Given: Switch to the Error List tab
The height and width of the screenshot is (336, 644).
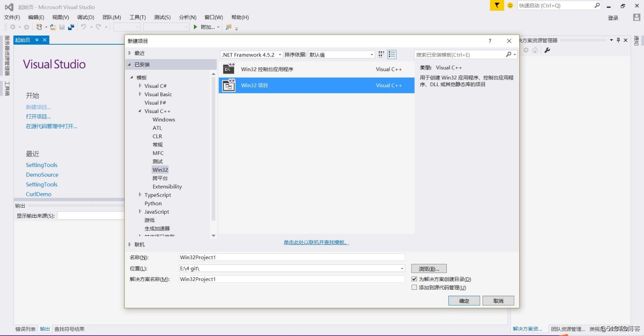Looking at the screenshot, I should pos(25,329).
